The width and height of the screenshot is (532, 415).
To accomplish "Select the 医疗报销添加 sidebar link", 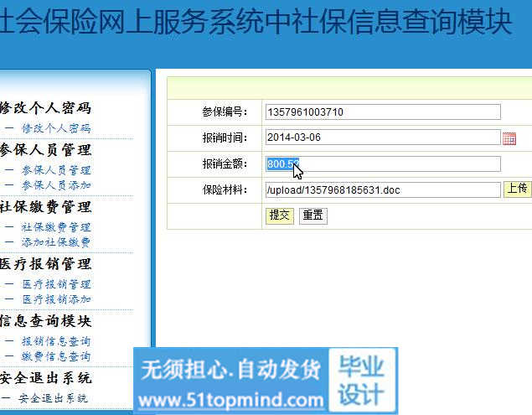I will click(x=55, y=299).
